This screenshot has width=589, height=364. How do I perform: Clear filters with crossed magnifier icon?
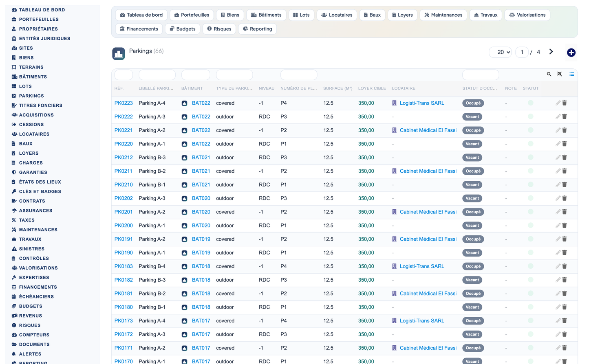(560, 74)
